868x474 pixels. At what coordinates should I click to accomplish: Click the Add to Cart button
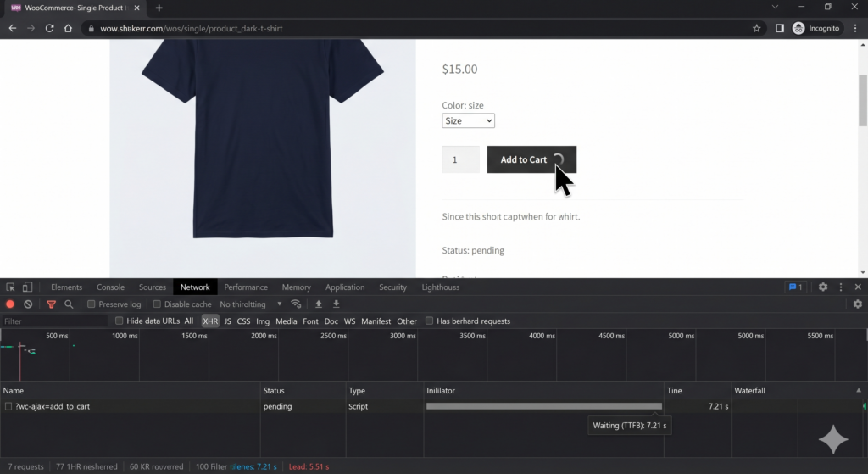(x=531, y=159)
